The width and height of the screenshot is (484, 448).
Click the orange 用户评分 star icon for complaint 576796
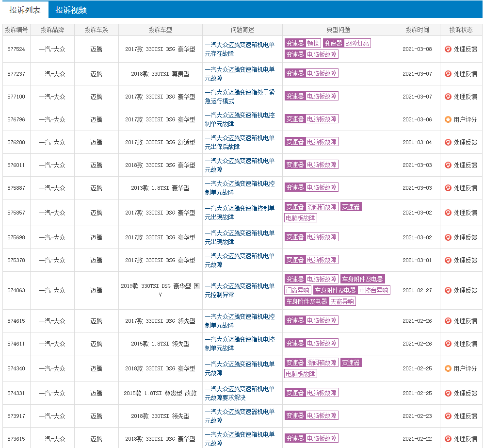[448, 119]
